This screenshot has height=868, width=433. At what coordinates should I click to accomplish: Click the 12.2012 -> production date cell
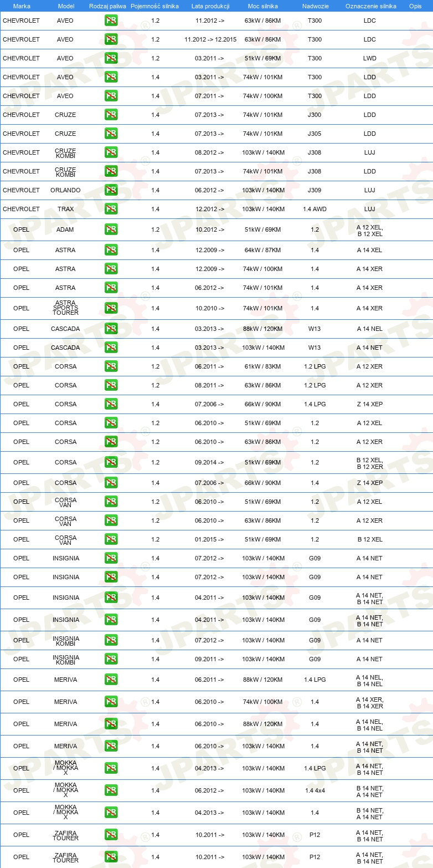(x=210, y=209)
